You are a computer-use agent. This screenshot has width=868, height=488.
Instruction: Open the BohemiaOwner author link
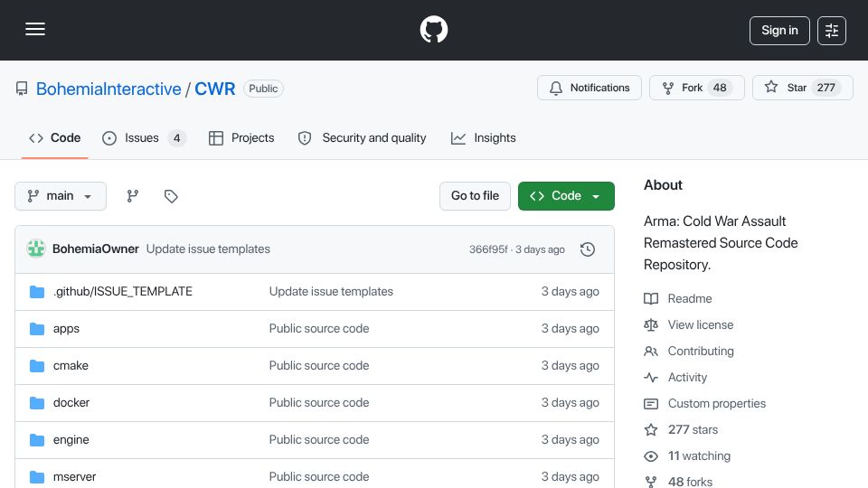click(x=96, y=249)
